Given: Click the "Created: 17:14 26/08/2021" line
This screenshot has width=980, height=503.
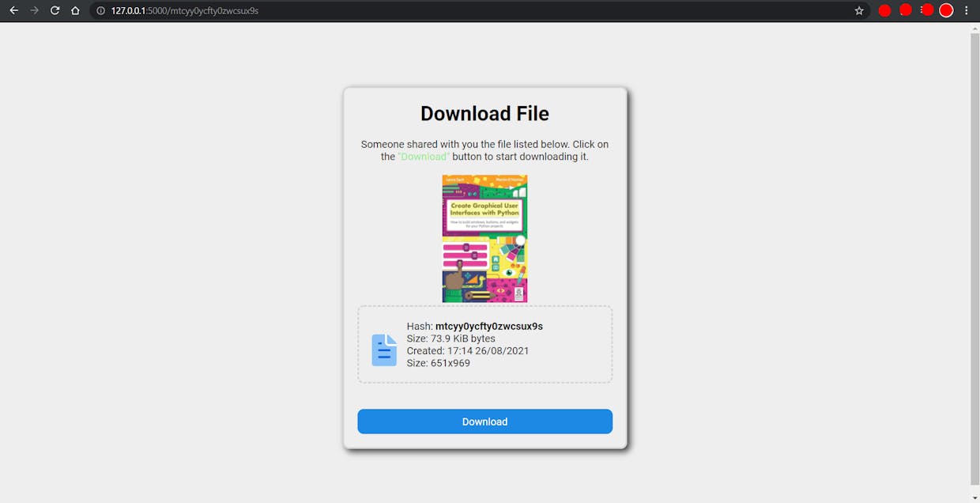Looking at the screenshot, I should pyautogui.click(x=468, y=351).
